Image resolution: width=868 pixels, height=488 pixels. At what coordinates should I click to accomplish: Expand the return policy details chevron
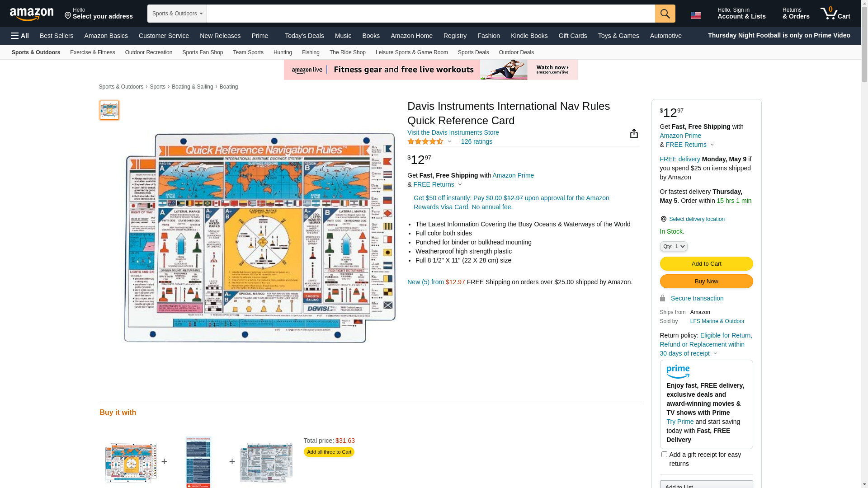point(715,354)
